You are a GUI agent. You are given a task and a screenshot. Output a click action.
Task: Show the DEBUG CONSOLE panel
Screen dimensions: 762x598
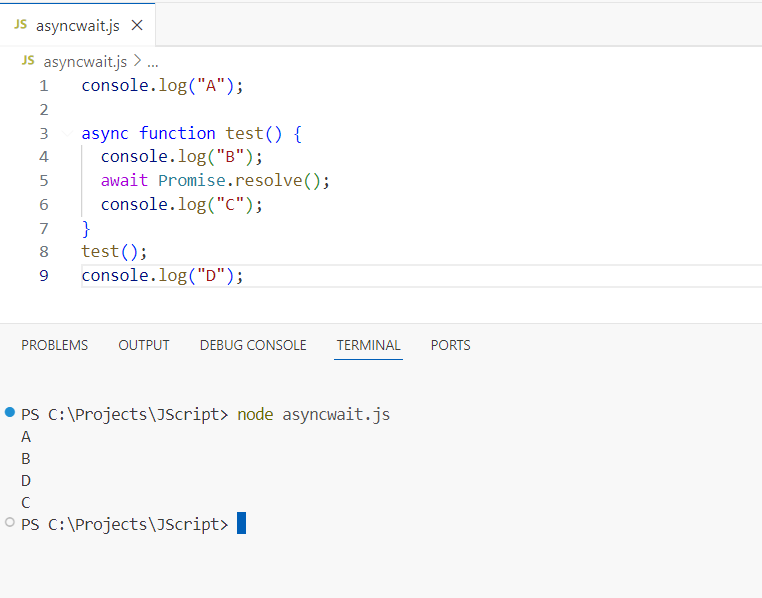(x=253, y=345)
